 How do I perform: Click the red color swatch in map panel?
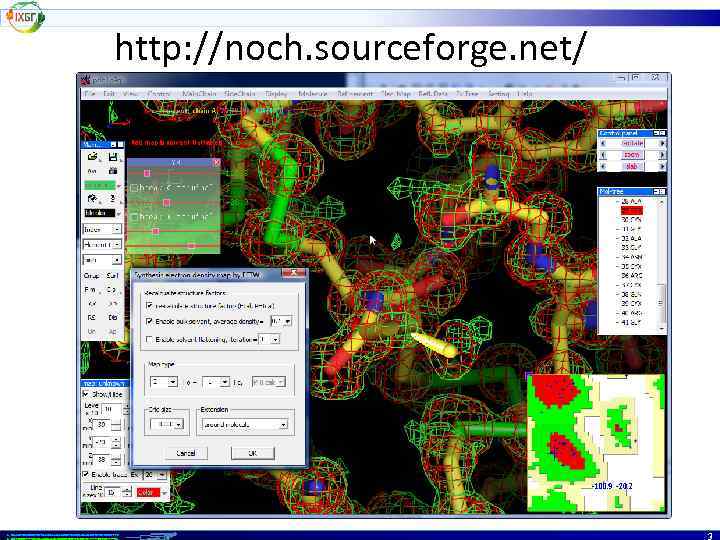tap(148, 492)
